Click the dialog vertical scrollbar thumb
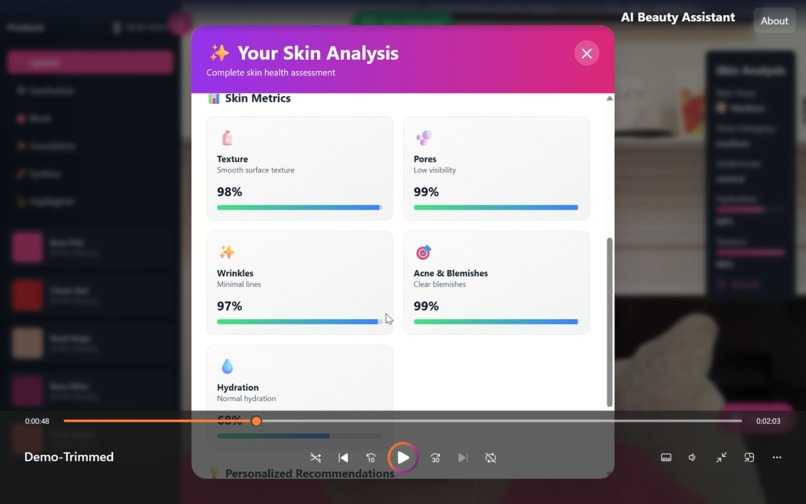806x504 pixels. [610, 322]
